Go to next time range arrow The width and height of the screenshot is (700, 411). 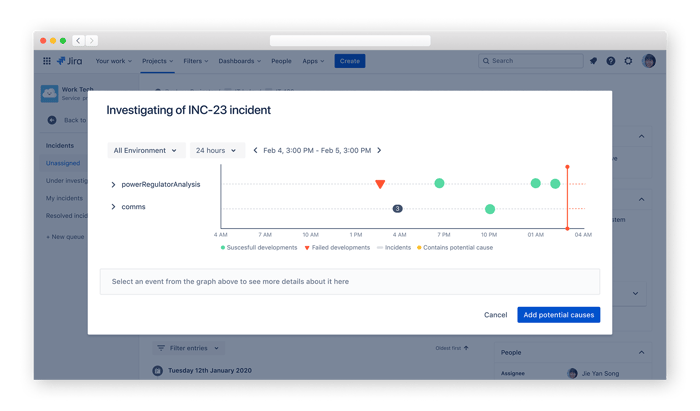tap(379, 150)
